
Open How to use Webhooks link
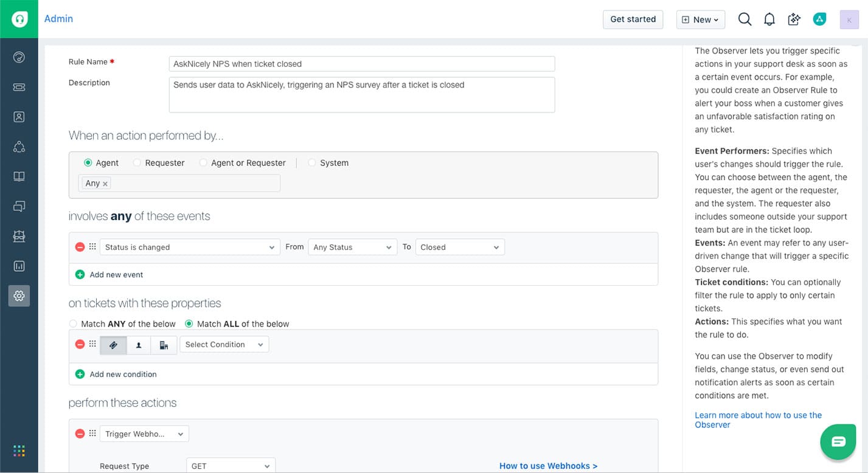[x=548, y=466]
